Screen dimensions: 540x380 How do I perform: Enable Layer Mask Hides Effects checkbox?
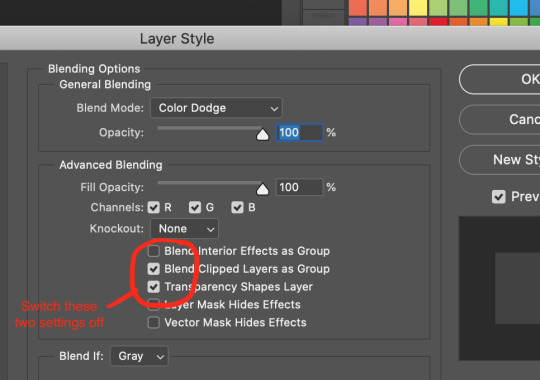click(x=154, y=304)
